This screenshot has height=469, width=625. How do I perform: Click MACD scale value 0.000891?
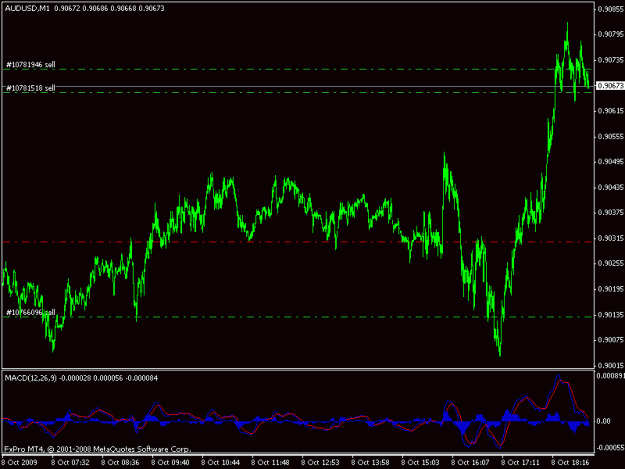point(611,376)
